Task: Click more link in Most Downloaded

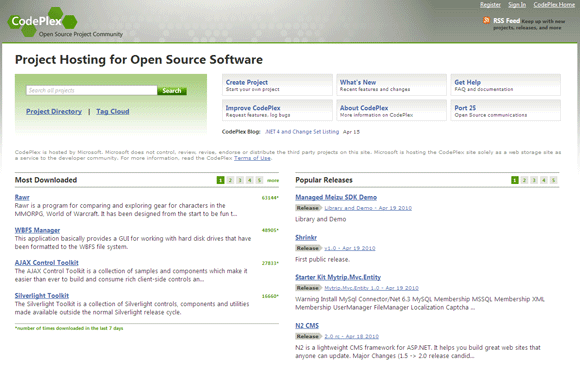Action: click(273, 180)
